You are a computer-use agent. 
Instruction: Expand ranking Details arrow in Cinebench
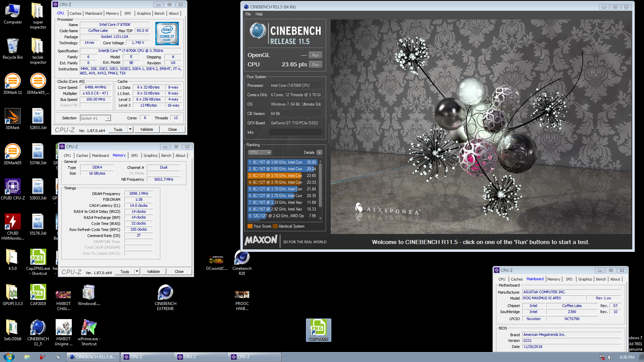click(320, 153)
